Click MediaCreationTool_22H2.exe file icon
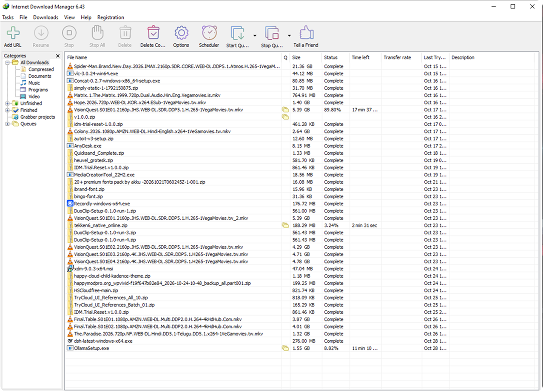The image size is (543, 392). [x=70, y=175]
